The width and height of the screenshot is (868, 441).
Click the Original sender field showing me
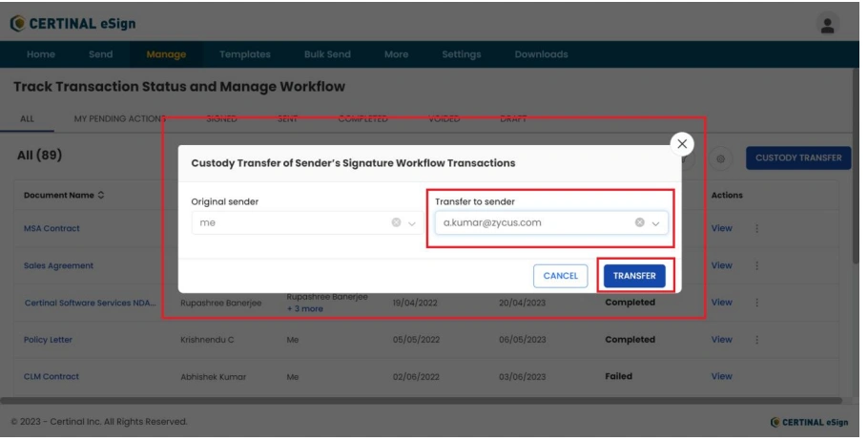pos(307,222)
